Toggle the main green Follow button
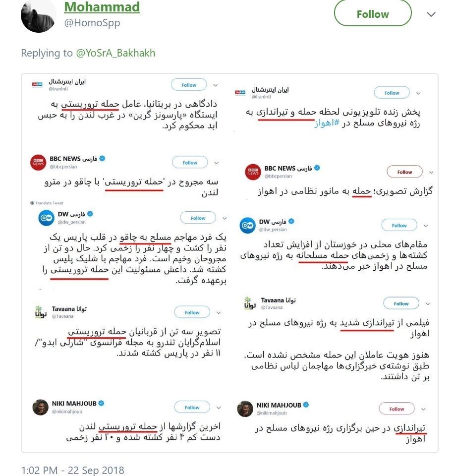This screenshot has height=476, width=452. point(372,14)
